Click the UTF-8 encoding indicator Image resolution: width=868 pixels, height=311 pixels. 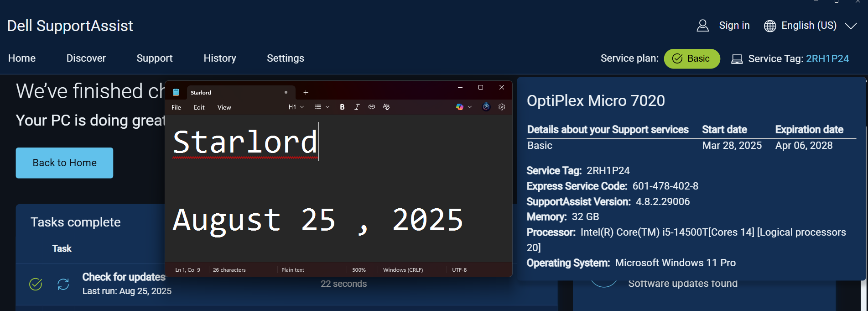[459, 270]
